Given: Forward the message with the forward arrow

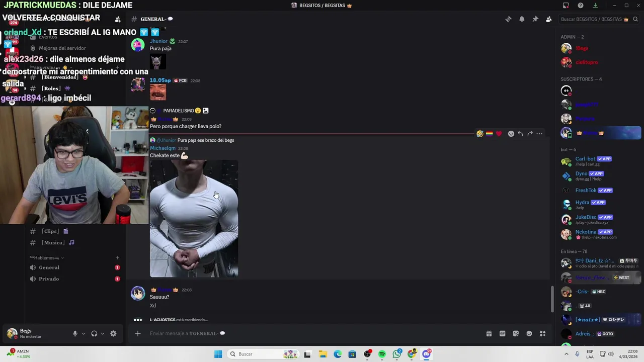Looking at the screenshot, I should click(x=530, y=134).
